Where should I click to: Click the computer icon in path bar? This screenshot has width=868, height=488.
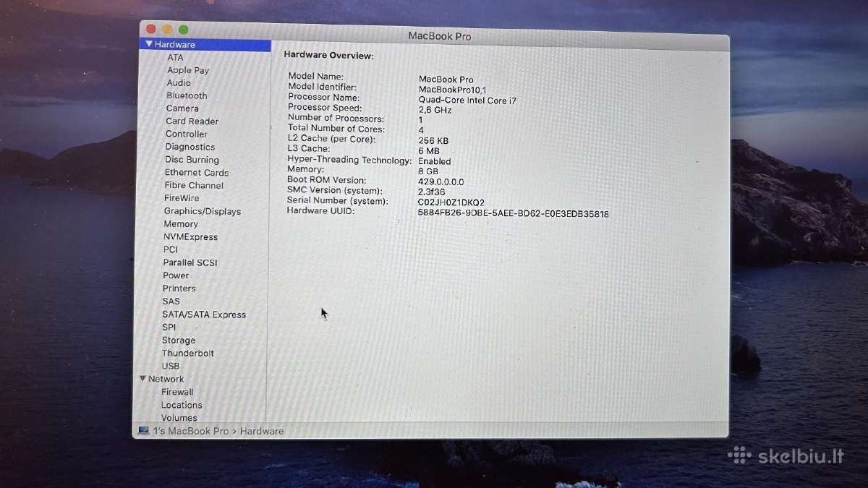pyautogui.click(x=143, y=430)
